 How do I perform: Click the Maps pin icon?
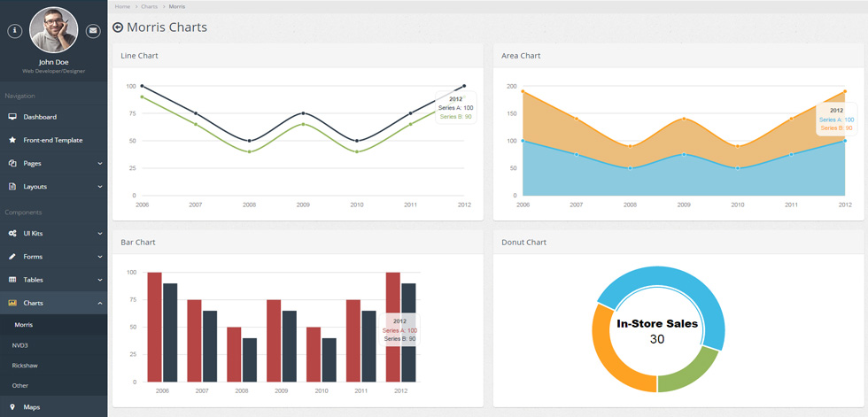pyautogui.click(x=12, y=407)
